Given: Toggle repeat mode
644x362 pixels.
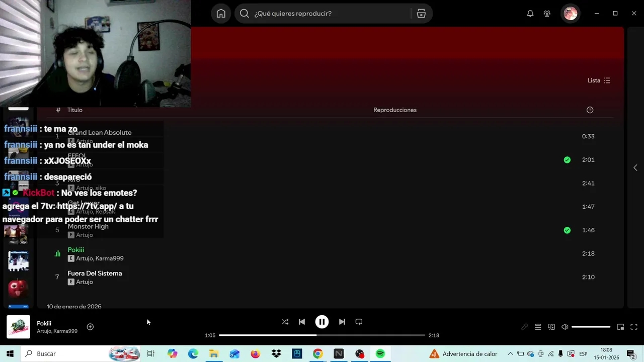Looking at the screenshot, I should click(x=359, y=322).
